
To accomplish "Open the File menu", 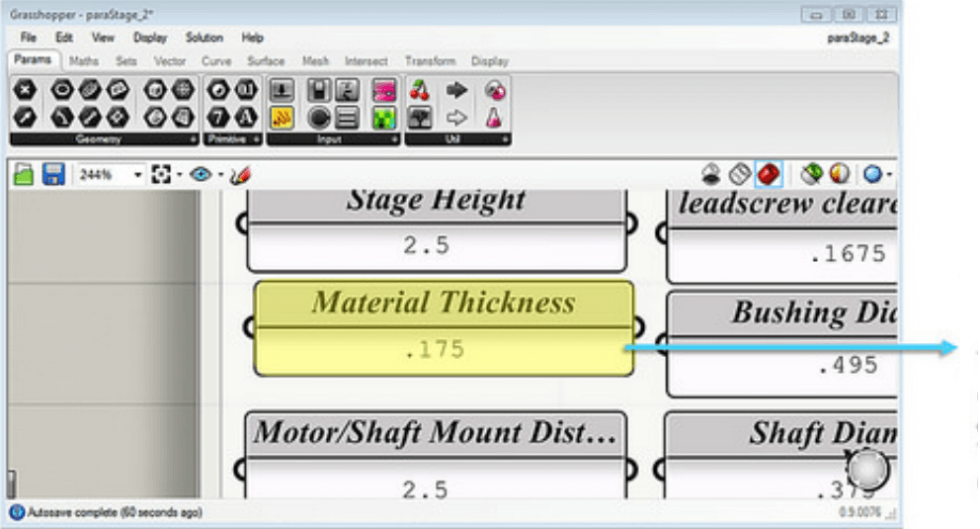I will (x=28, y=38).
